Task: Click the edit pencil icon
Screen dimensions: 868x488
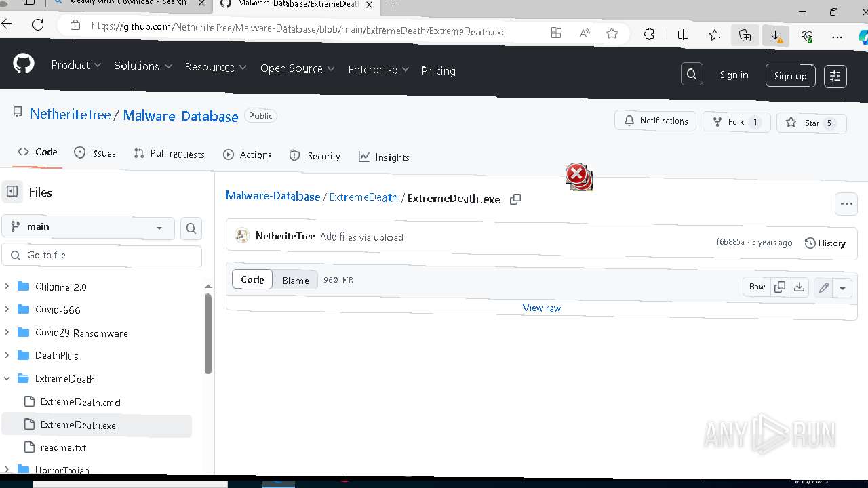Action: [x=824, y=288]
